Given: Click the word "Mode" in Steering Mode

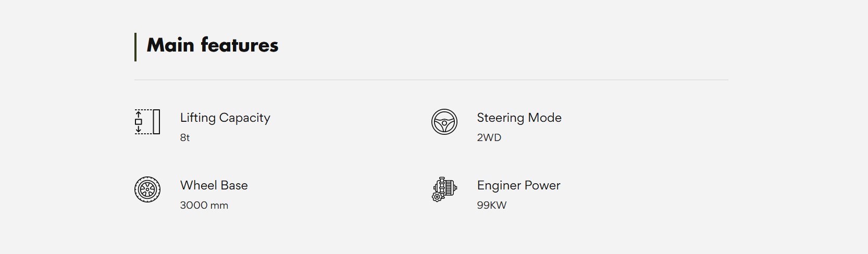Looking at the screenshot, I should pyautogui.click(x=544, y=118).
